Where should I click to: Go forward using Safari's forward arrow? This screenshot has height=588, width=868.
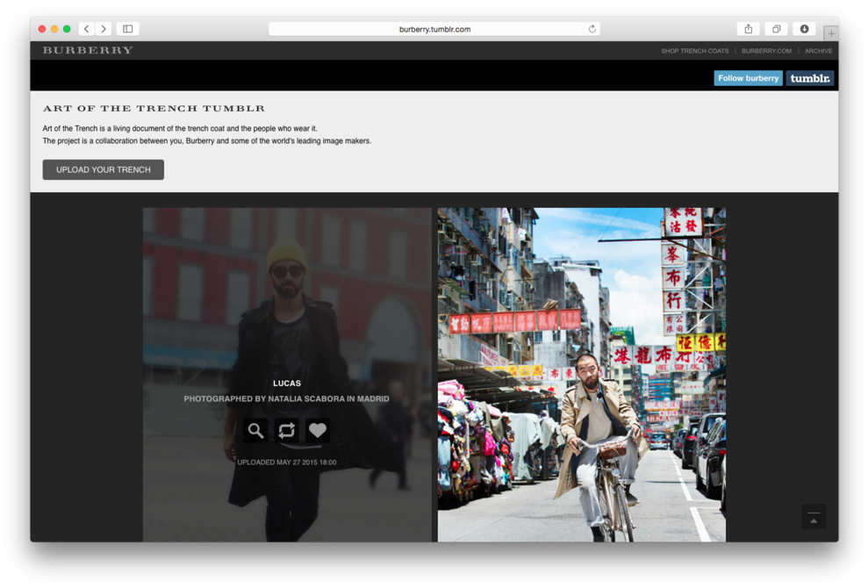pyautogui.click(x=104, y=29)
